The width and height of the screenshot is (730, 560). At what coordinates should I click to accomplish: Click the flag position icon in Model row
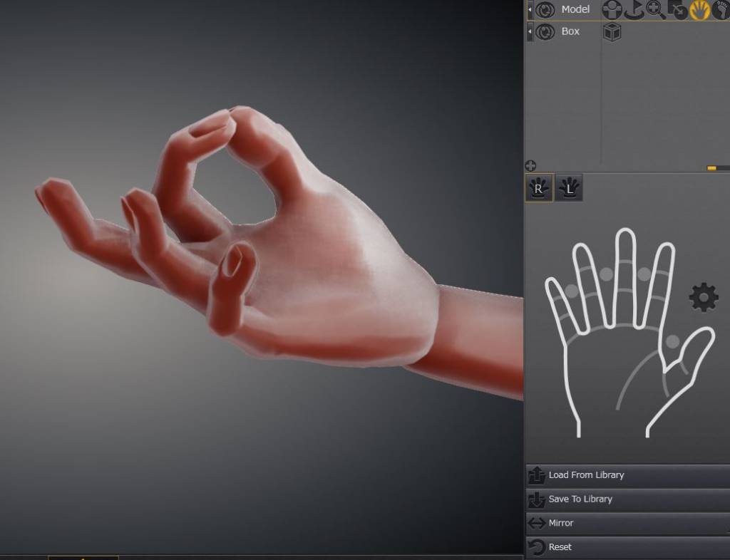pyautogui.click(x=634, y=10)
